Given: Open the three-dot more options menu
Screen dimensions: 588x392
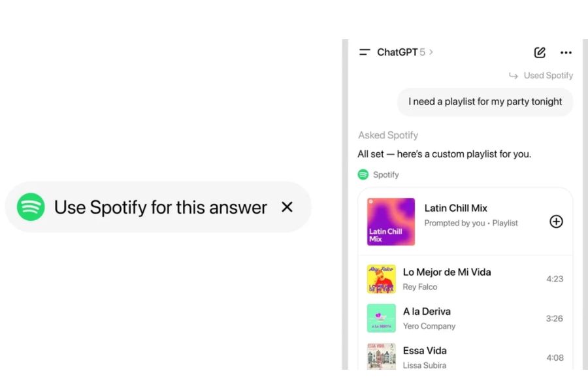Looking at the screenshot, I should click(566, 52).
